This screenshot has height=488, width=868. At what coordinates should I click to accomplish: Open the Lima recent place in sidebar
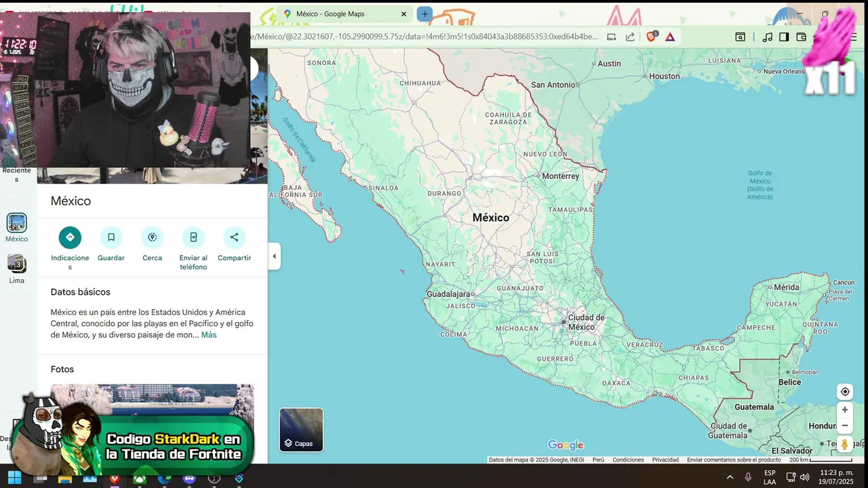pos(17,269)
